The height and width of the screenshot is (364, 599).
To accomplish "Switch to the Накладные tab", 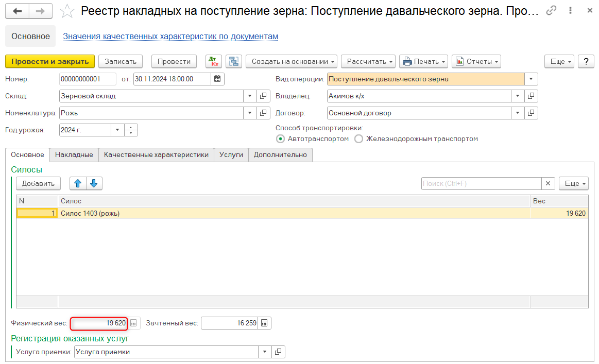I will click(74, 154).
